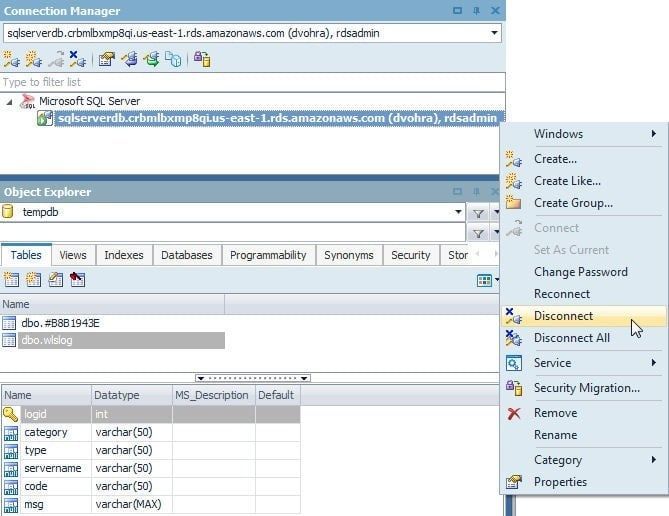Viewport: 669px width, 516px height.
Task: Click the connected server icon beside sqlserverdb
Action: click(x=45, y=118)
